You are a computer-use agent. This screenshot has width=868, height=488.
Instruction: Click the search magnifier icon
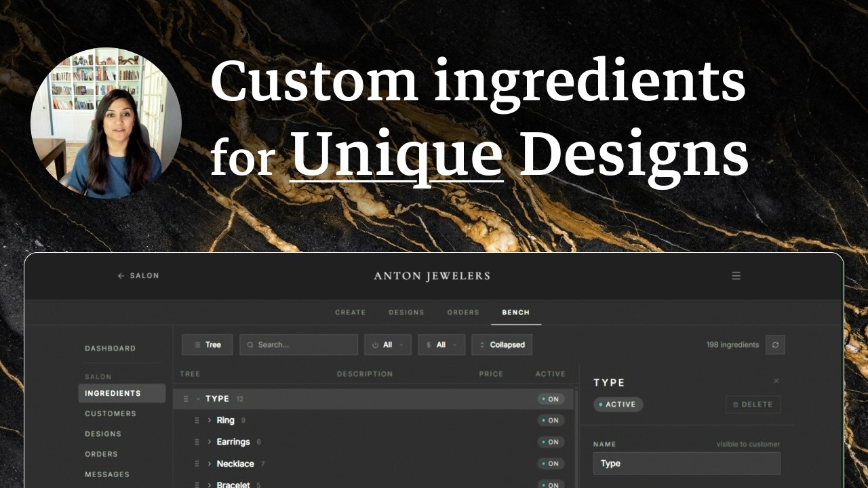(x=250, y=344)
